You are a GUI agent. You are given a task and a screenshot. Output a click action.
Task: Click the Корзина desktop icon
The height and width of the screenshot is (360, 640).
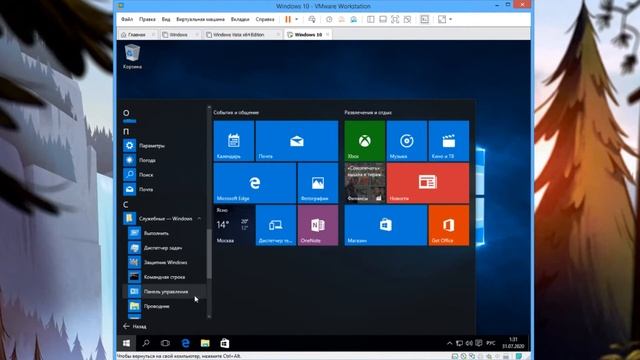(x=132, y=57)
